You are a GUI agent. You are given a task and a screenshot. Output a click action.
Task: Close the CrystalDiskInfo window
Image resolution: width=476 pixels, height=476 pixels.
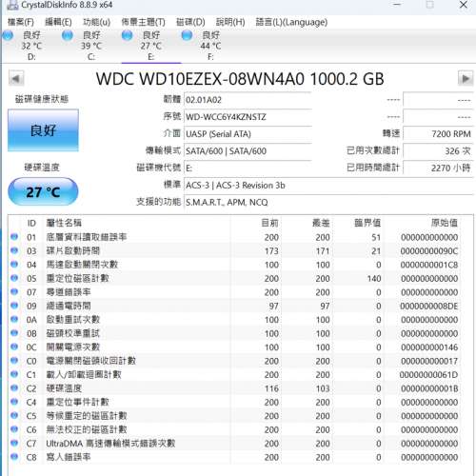[x=464, y=5]
